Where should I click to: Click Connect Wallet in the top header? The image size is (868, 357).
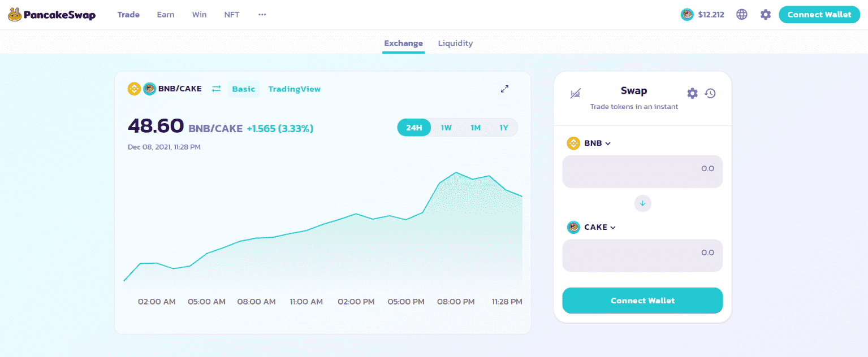819,15
